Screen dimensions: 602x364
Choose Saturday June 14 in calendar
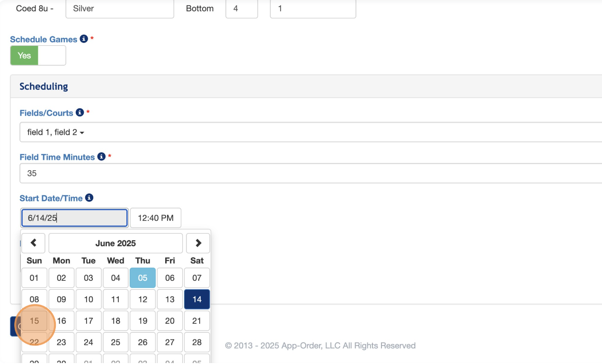pos(197,299)
